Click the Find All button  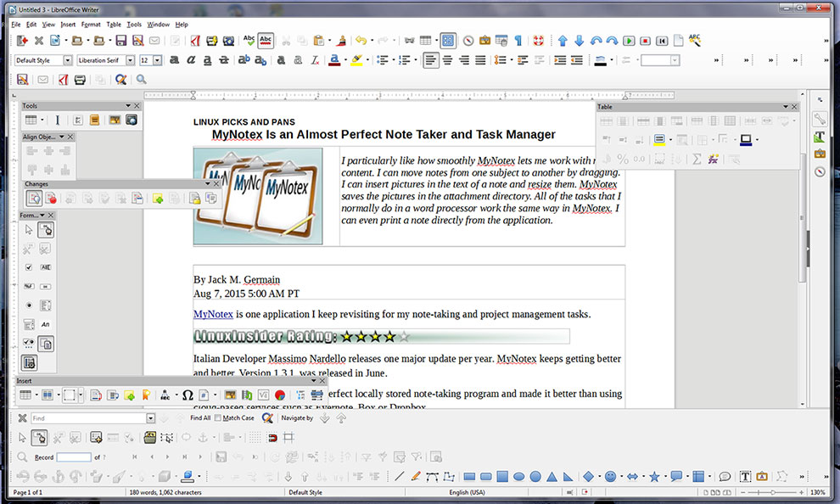pyautogui.click(x=200, y=417)
